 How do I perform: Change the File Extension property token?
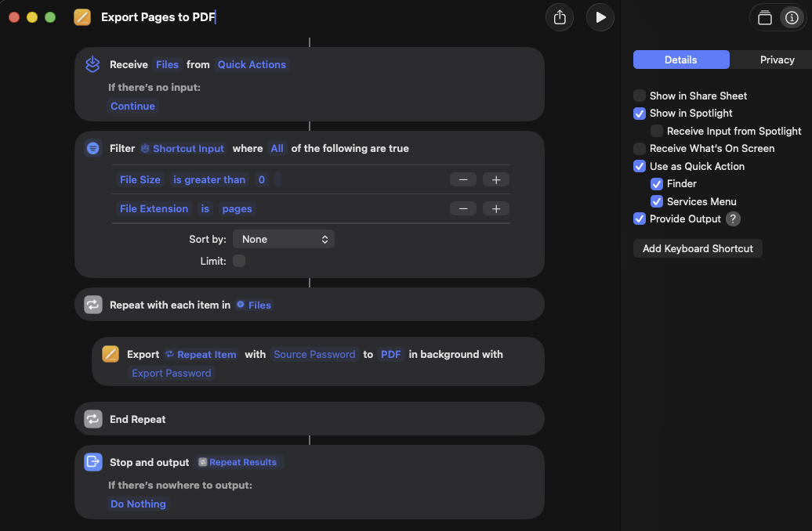click(154, 208)
